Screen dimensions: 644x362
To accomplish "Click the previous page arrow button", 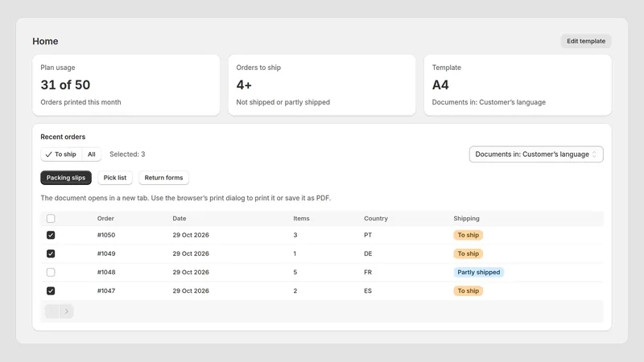I will (x=52, y=311).
